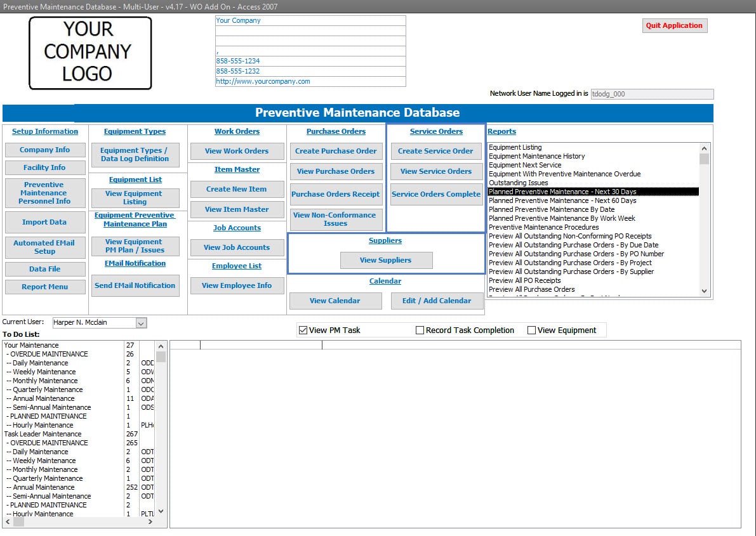Screen dimensions: 756x536
Task: Select the Your Maintenance row in To Do List
Action: (x=79, y=345)
